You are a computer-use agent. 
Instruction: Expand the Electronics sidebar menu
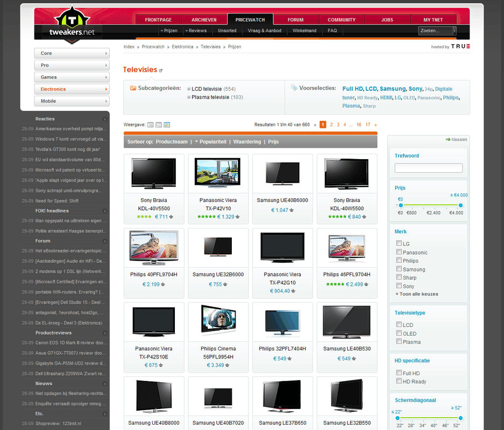tap(72, 89)
